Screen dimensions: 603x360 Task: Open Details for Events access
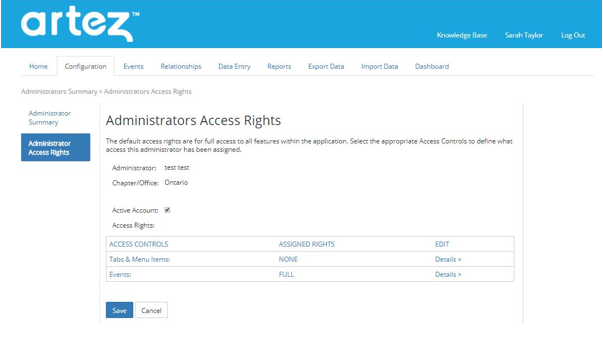[x=448, y=274]
